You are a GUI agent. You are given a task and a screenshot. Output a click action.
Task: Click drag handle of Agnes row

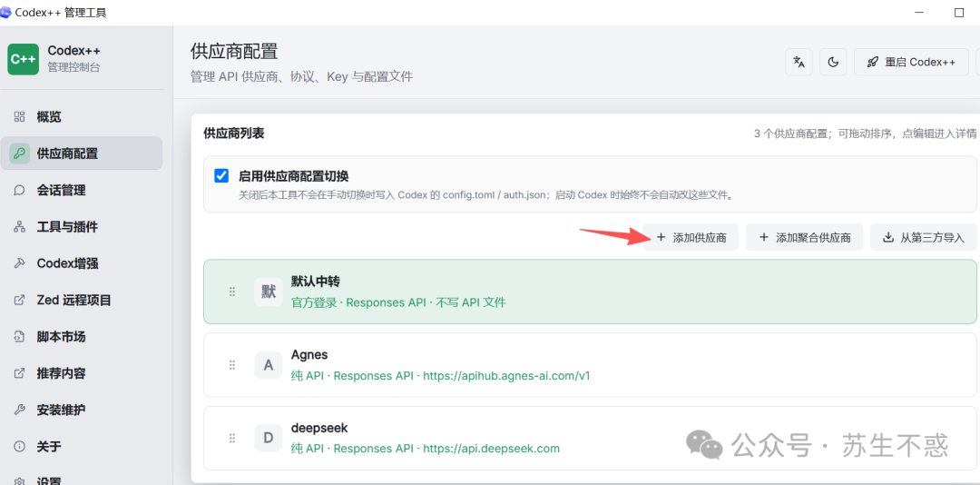click(232, 365)
